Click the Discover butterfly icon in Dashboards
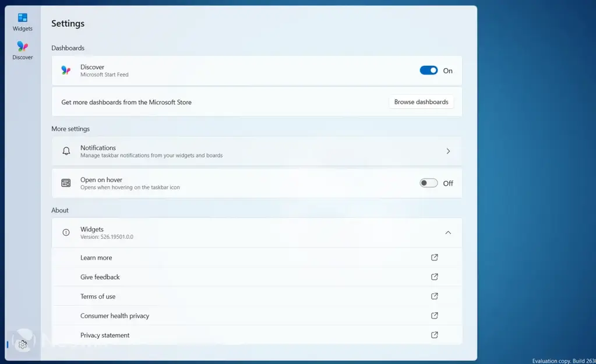The width and height of the screenshot is (596, 364). 66,70
